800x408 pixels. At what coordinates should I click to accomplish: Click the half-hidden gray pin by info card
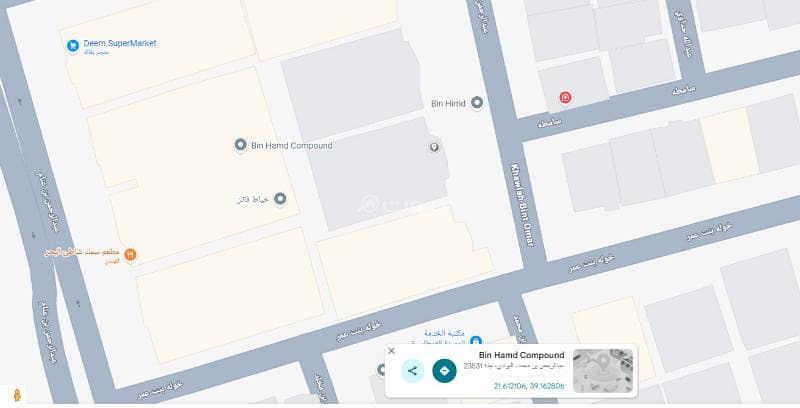[x=382, y=370]
